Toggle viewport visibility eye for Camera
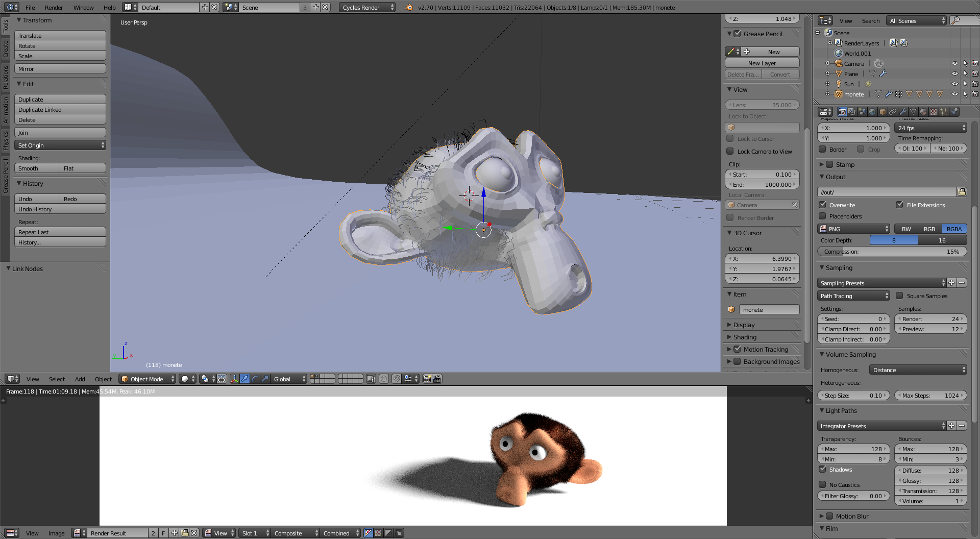 [954, 64]
